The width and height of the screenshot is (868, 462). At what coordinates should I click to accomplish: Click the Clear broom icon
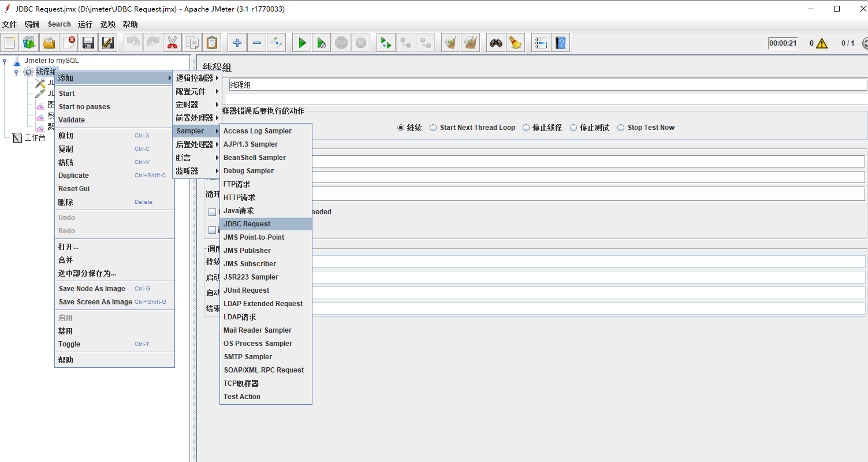(451, 43)
